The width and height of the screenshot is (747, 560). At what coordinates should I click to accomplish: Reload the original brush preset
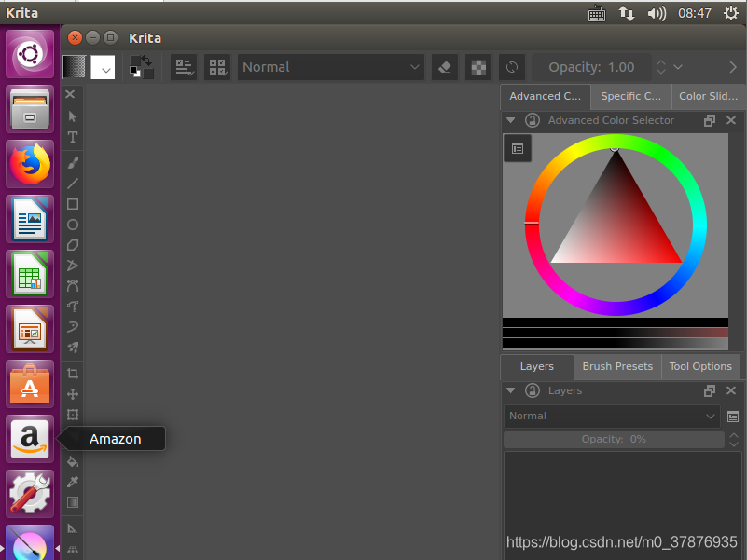[x=512, y=67]
